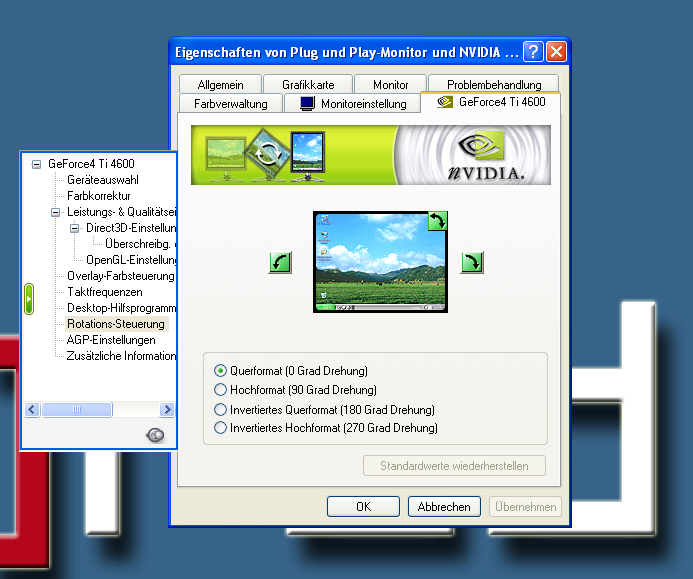Click the title bar help question mark
Screen dimensions: 693x579
tap(533, 52)
